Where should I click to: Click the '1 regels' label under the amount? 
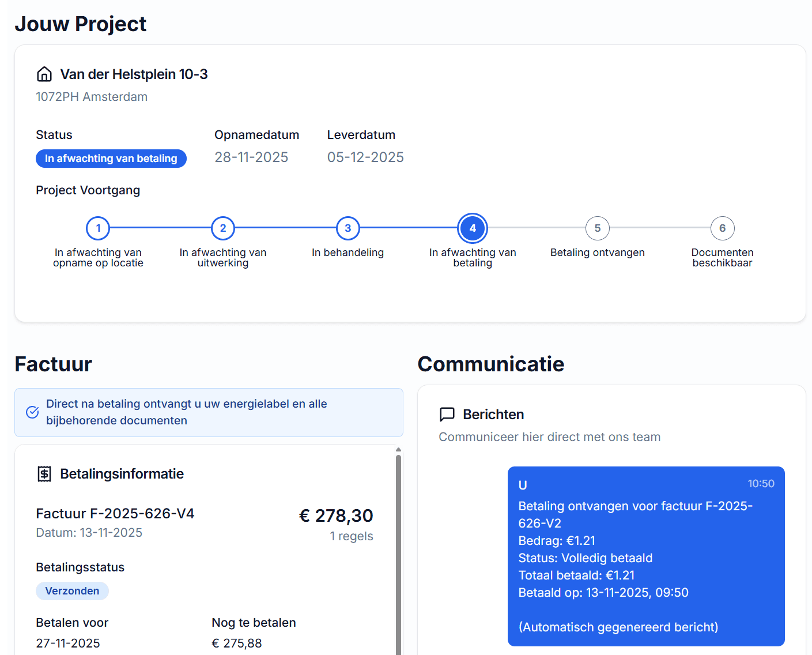(352, 536)
